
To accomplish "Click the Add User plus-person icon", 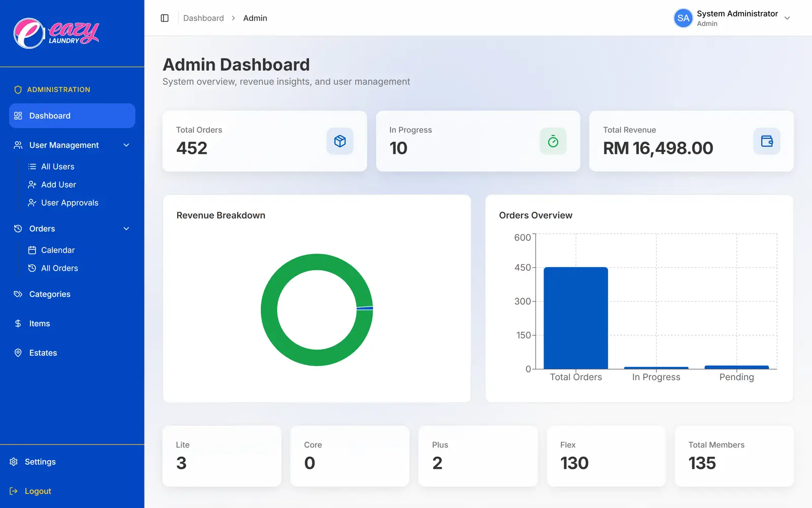I will coord(32,184).
